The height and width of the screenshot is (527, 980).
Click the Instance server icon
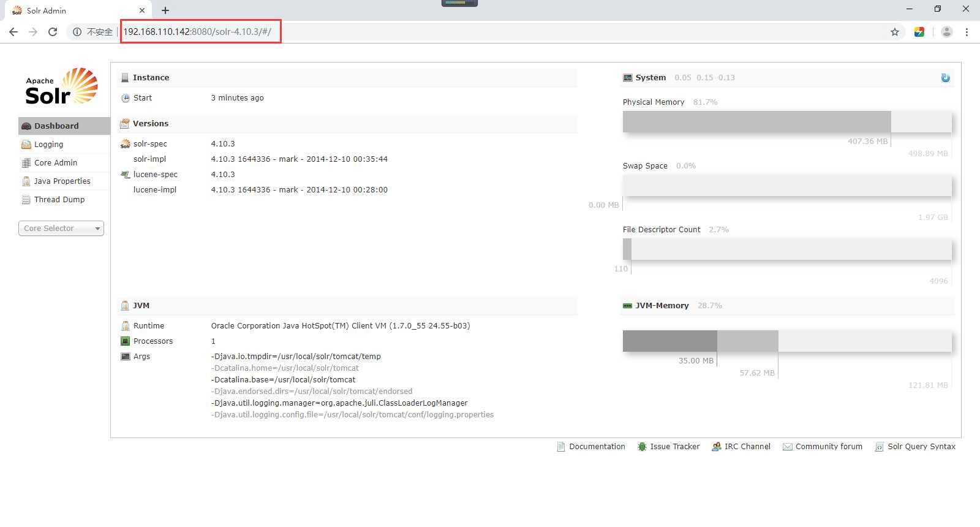(x=125, y=78)
